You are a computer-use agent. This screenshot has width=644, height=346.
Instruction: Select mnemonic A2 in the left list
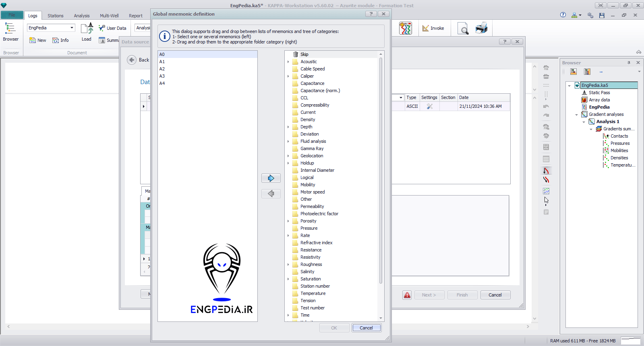pyautogui.click(x=162, y=69)
